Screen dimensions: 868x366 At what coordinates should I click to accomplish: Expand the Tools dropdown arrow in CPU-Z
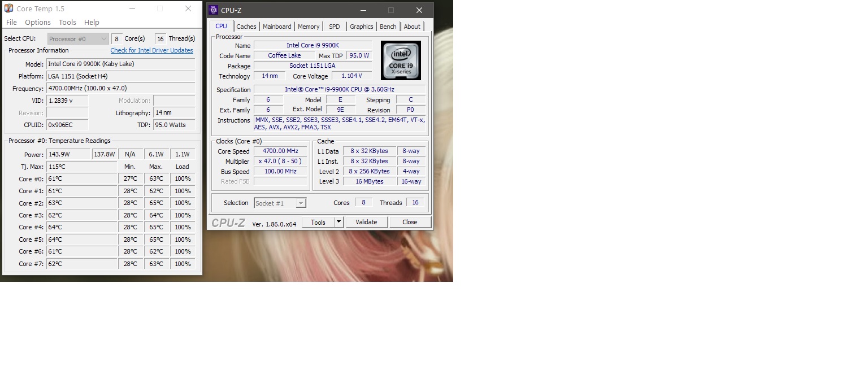coord(339,222)
